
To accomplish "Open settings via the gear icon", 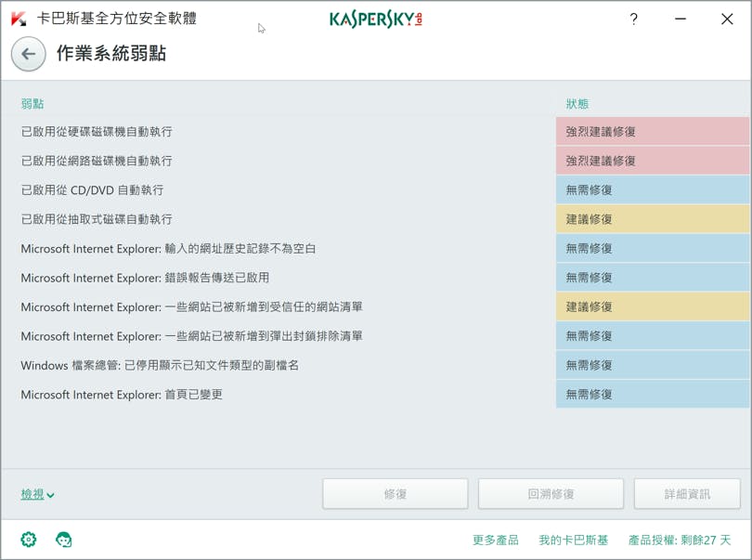I will (29, 540).
